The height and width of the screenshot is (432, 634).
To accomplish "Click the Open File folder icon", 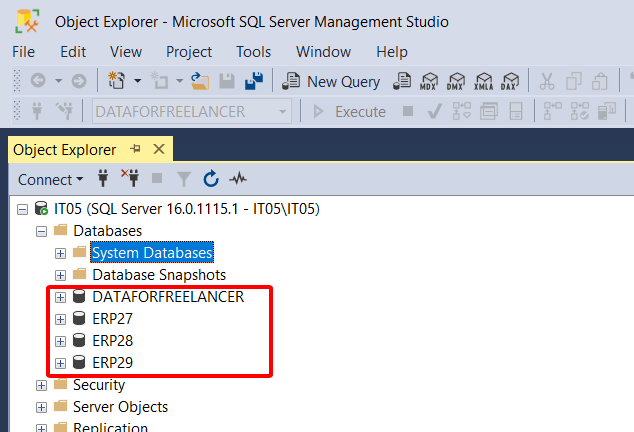I will pos(201,81).
